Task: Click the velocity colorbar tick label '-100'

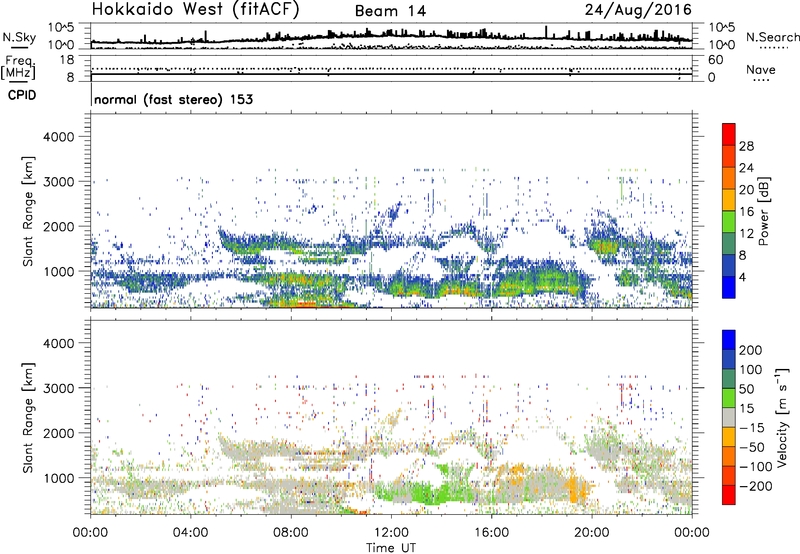Action: 756,466
